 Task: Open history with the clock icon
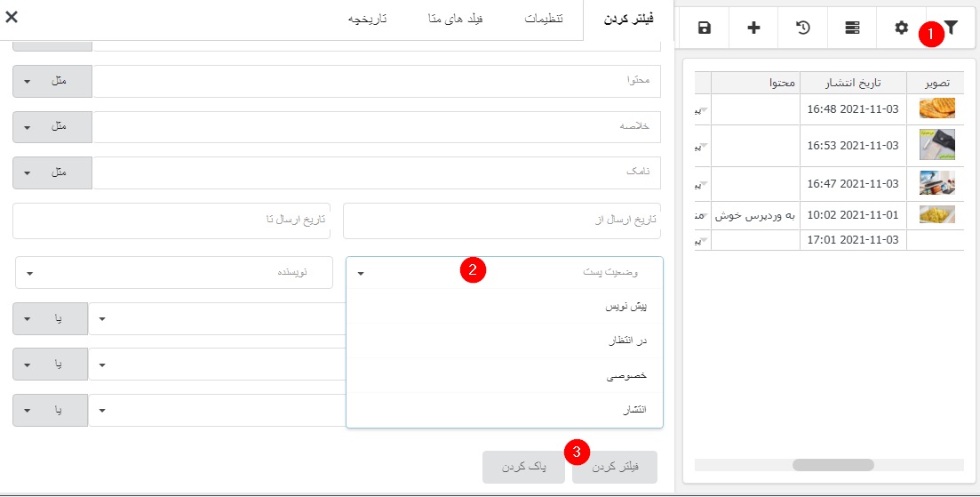click(x=803, y=28)
